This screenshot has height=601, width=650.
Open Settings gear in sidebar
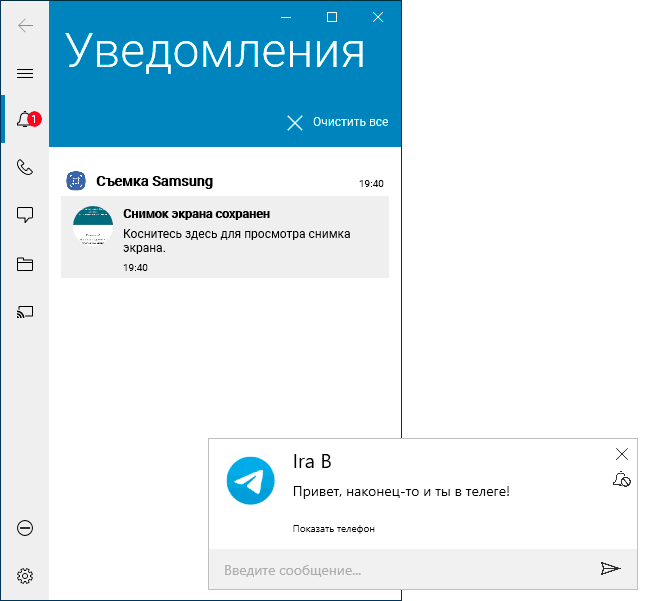25,576
